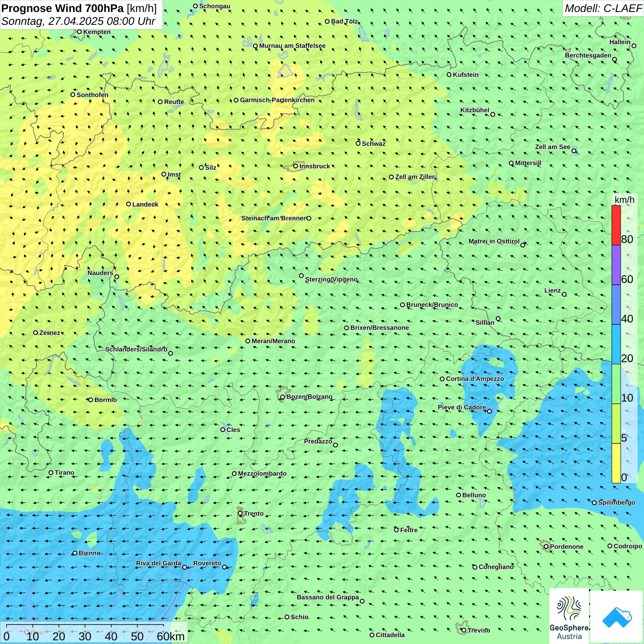Click the 'Murnau am Staffelsee' map label
The height and width of the screenshot is (644, 644).
click(292, 46)
